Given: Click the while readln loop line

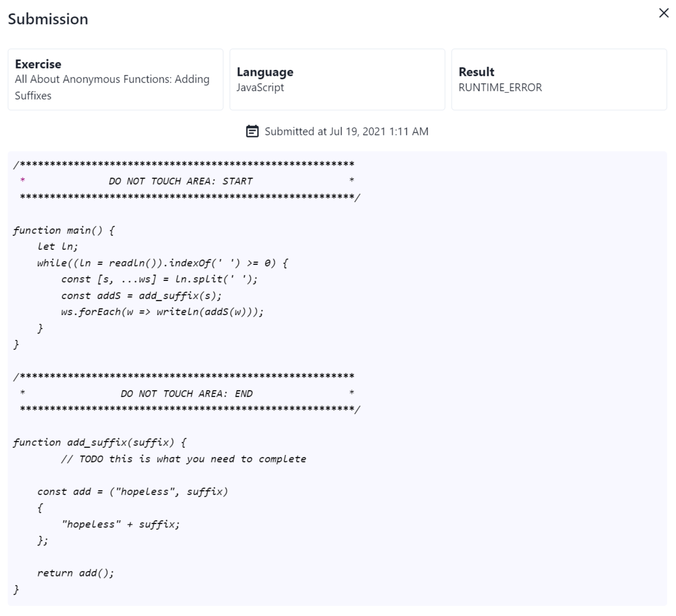Looking at the screenshot, I should pos(163,263).
